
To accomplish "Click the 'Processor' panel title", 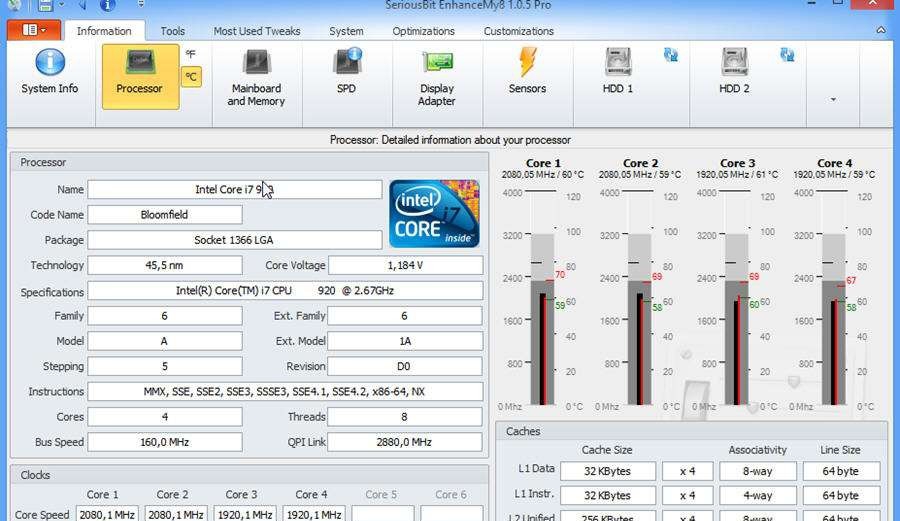I will pyautogui.click(x=43, y=162).
